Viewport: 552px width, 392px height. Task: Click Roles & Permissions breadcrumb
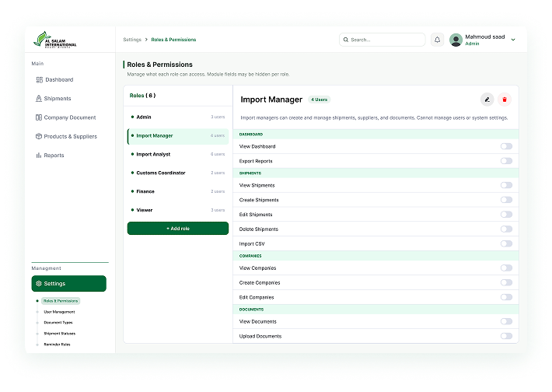pos(173,40)
